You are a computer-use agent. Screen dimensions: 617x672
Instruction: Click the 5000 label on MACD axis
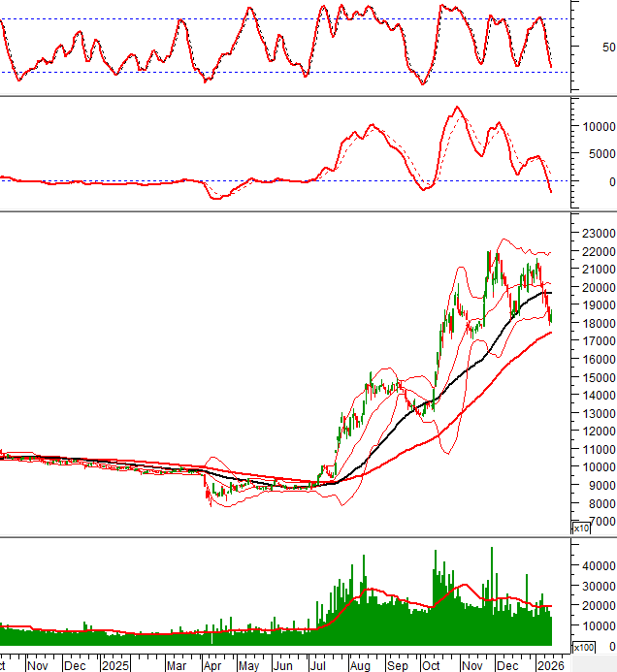601,153
